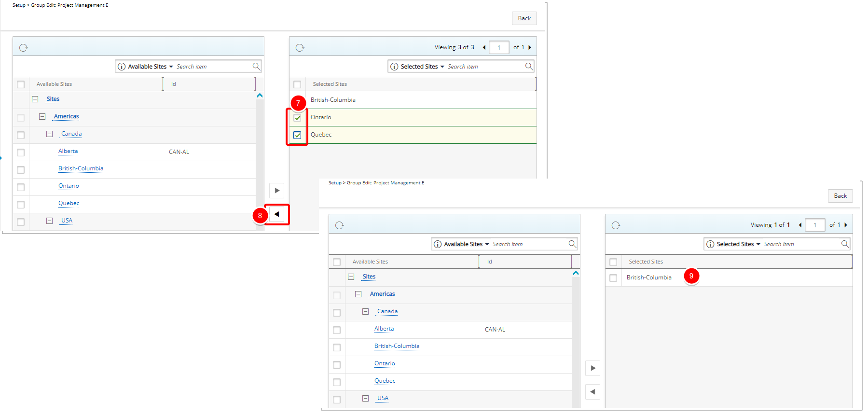
Task: Collapse Canada node in bottom window
Action: [x=365, y=311]
